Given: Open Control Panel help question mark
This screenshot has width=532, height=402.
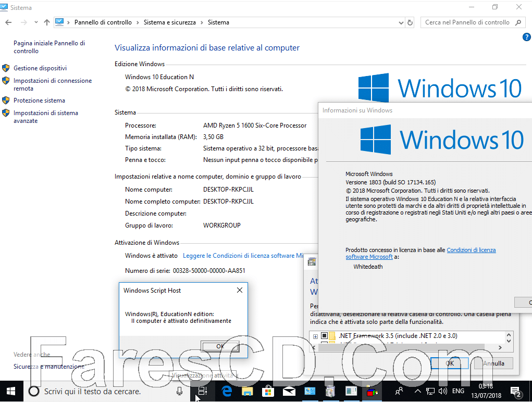Looking at the screenshot, I should [527, 37].
